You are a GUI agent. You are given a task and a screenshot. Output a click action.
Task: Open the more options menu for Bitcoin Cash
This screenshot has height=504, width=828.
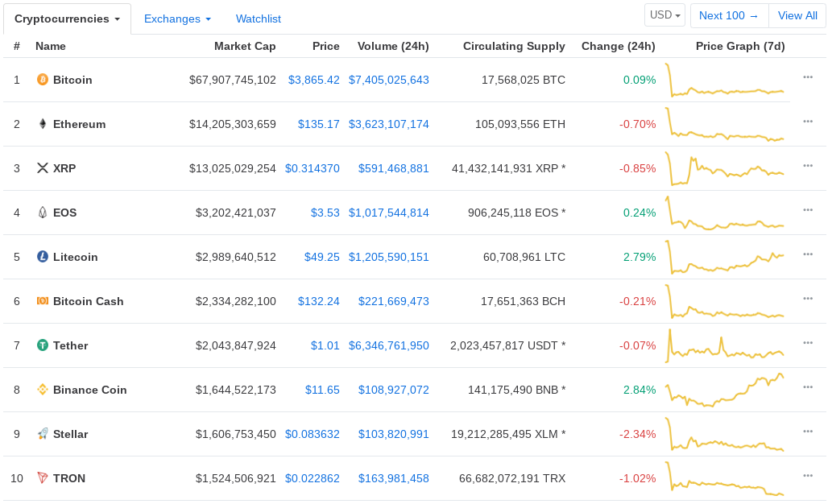(x=808, y=299)
